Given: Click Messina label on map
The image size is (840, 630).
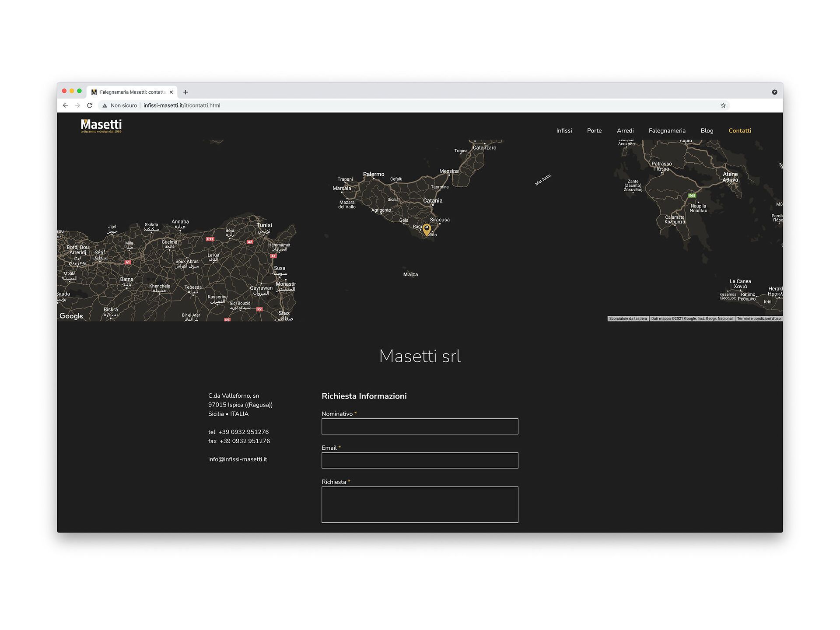Looking at the screenshot, I should pyautogui.click(x=449, y=171).
